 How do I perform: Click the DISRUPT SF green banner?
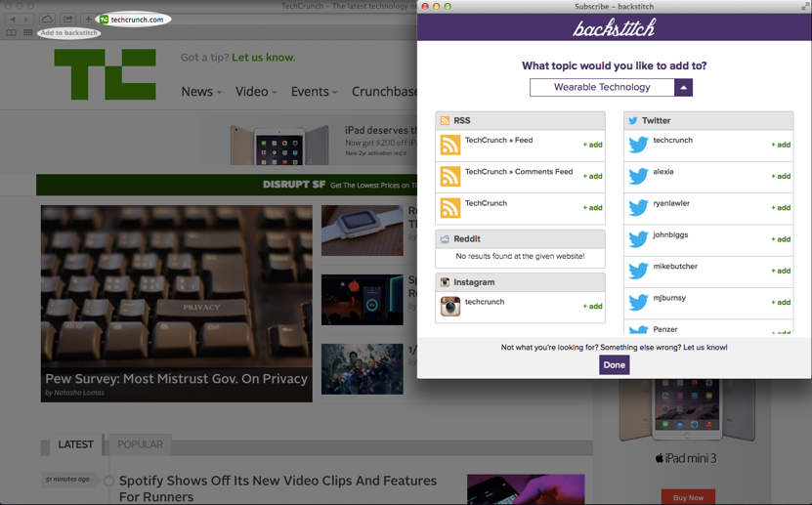pos(227,185)
